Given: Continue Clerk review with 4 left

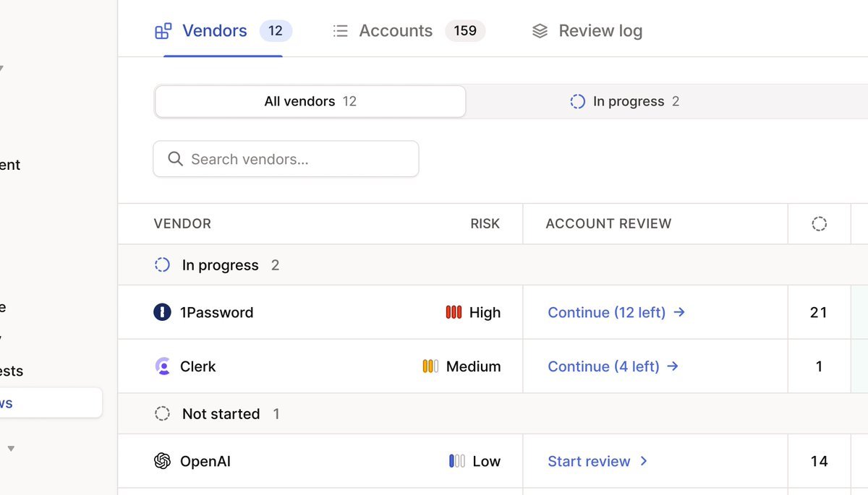Looking at the screenshot, I should [613, 366].
